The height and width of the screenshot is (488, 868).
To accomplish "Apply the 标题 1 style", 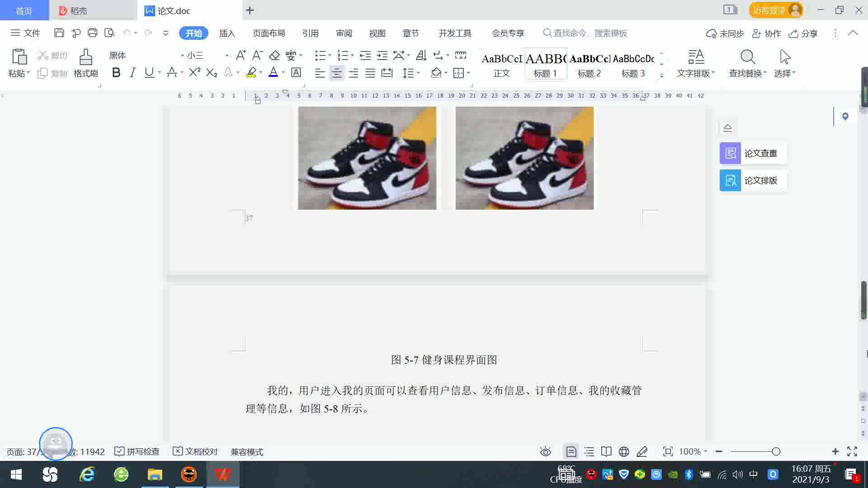I will click(546, 64).
